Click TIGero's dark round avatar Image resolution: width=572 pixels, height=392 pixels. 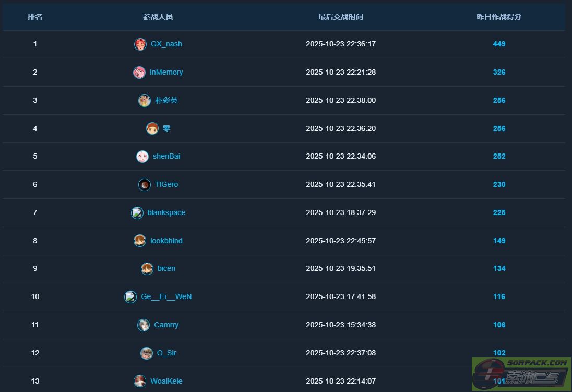[145, 185]
